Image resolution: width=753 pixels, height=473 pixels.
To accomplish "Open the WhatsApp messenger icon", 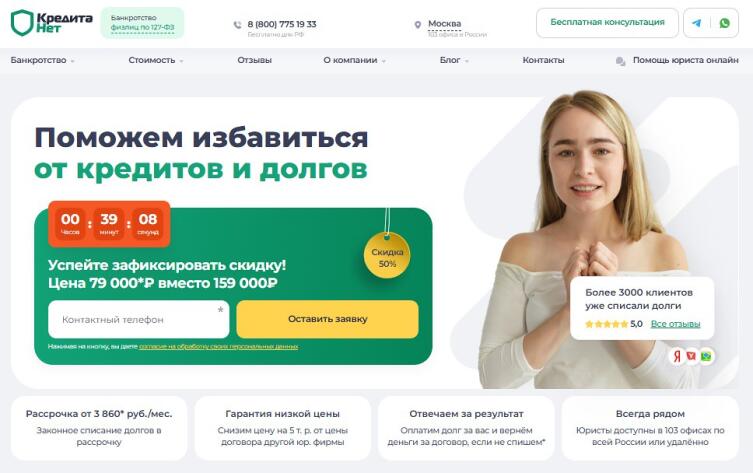I will (725, 23).
